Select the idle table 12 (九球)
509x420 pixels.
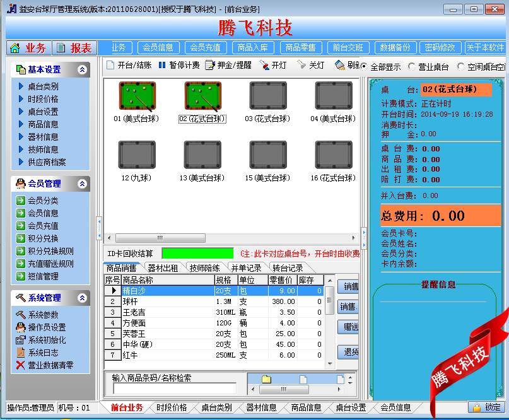coord(136,155)
